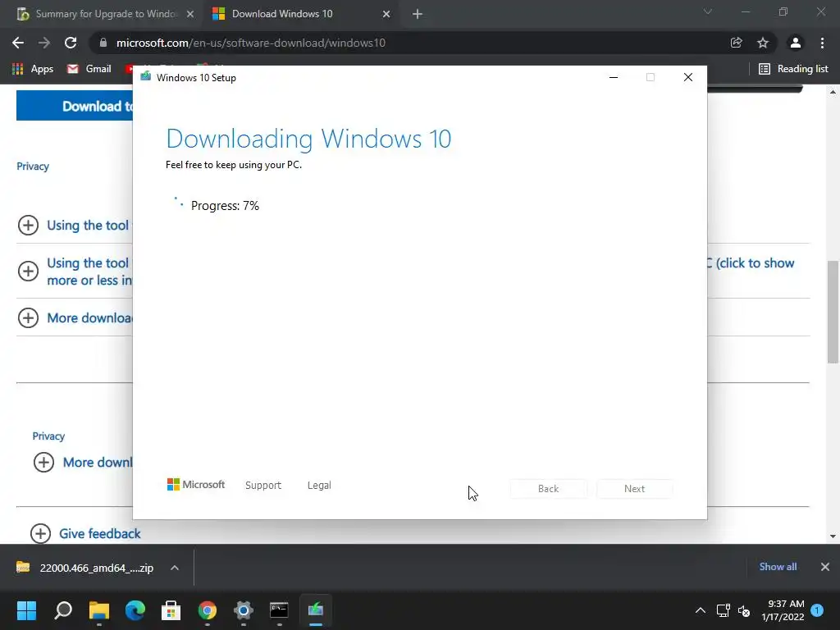Click the blue Download tool button
Screen dimensions: 840x630
(x=75, y=106)
